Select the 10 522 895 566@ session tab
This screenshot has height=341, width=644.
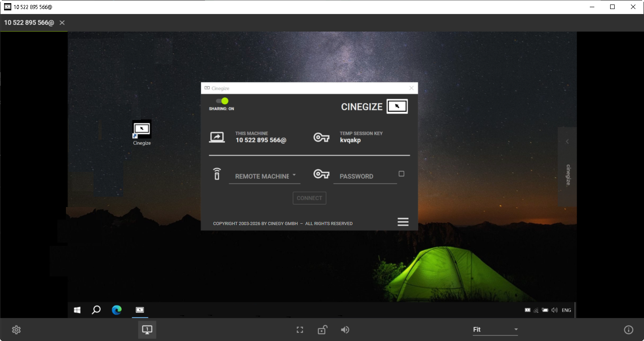pyautogui.click(x=29, y=23)
